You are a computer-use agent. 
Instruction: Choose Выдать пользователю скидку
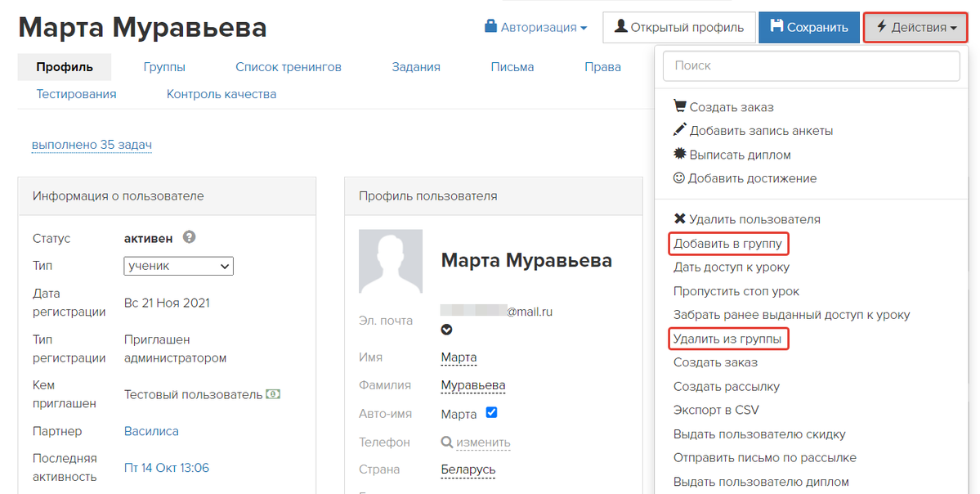tap(759, 434)
